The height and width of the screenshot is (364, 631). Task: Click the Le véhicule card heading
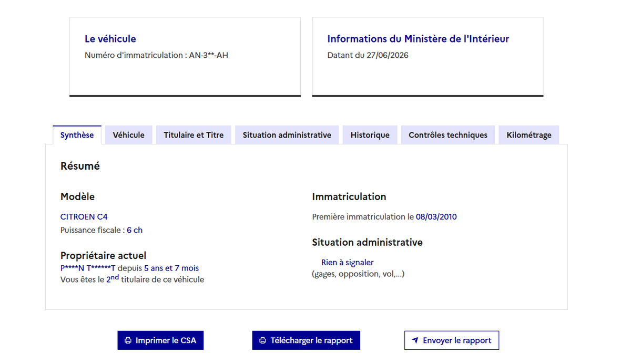[110, 39]
